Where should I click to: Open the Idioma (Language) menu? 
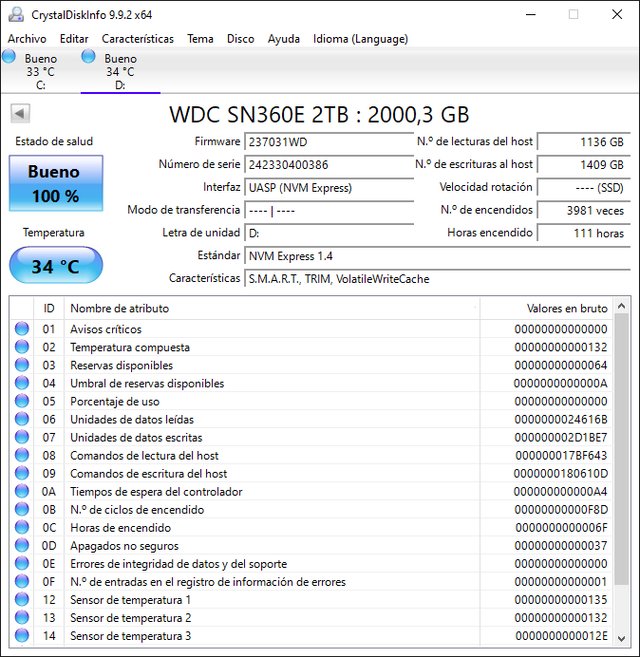[x=360, y=39]
